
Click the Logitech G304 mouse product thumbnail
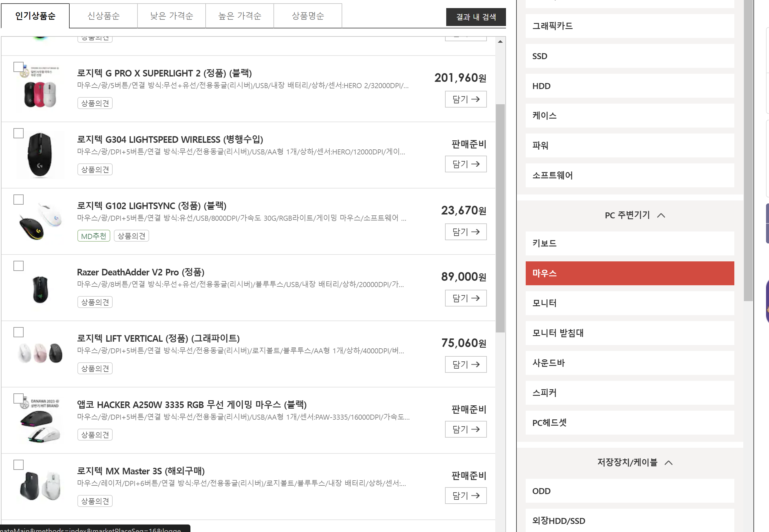coord(40,155)
